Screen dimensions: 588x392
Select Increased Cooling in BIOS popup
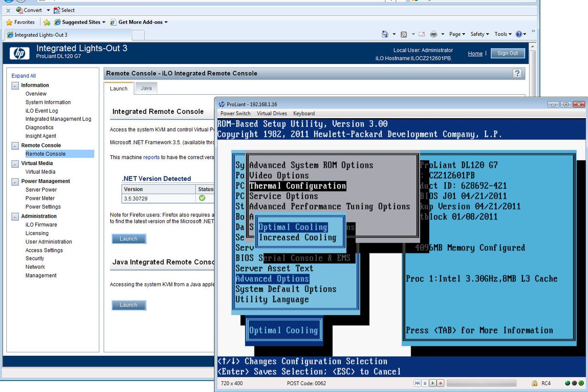(298, 238)
